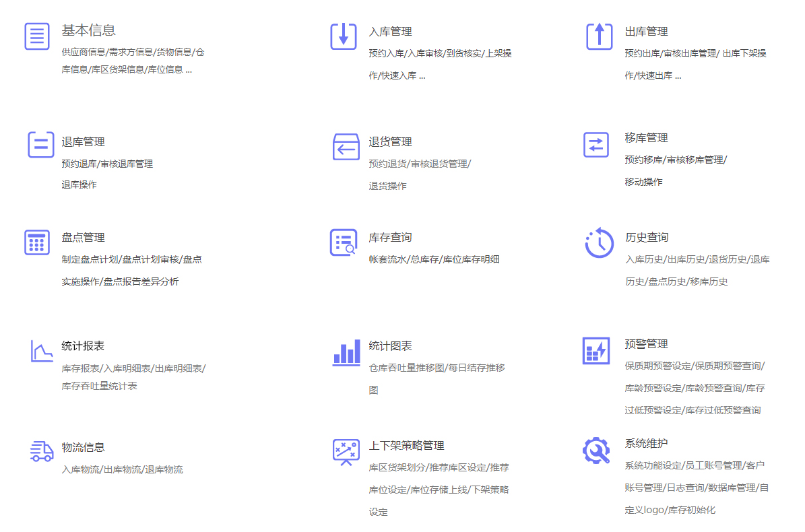Open the 移库管理 swap arrows icon
This screenshot has width=805, height=532.
[x=595, y=144]
